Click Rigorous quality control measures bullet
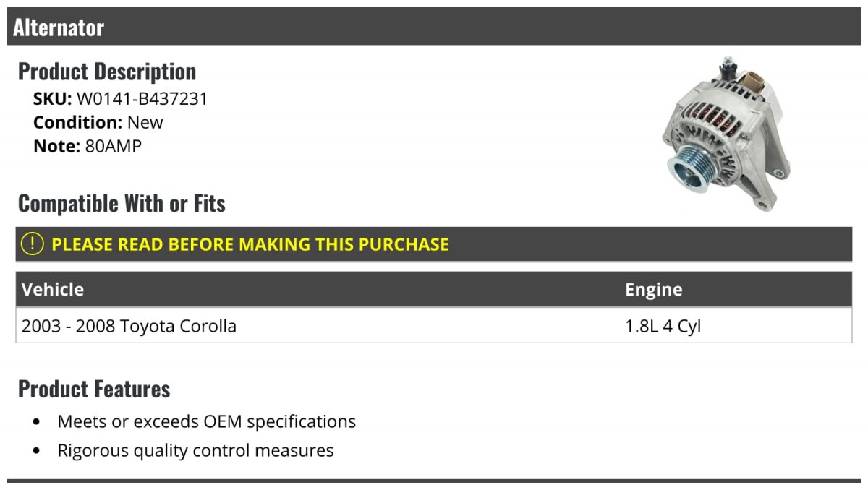This screenshot has width=868, height=490. [x=195, y=450]
